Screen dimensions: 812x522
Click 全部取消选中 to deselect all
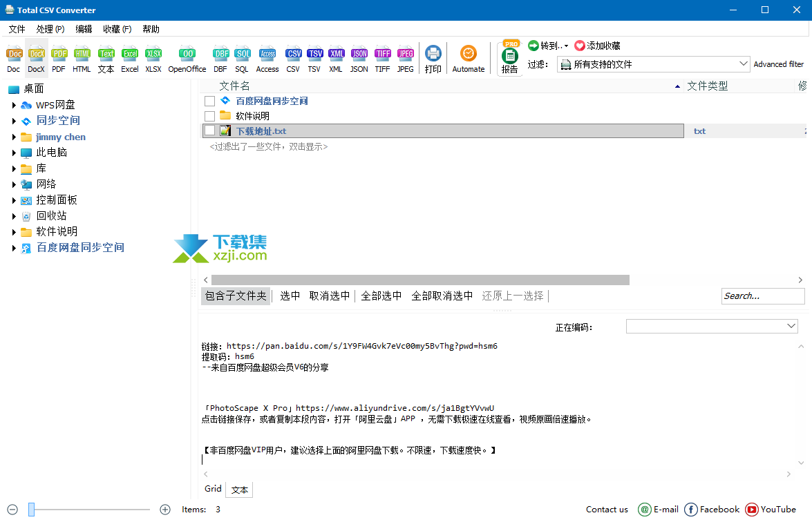tap(442, 296)
